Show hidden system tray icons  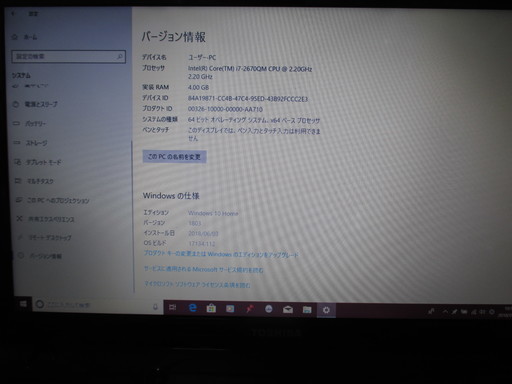[x=445, y=311]
